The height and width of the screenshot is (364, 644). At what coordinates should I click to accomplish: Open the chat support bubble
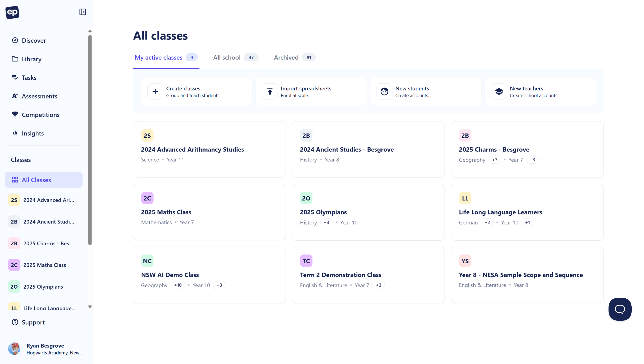pyautogui.click(x=620, y=309)
